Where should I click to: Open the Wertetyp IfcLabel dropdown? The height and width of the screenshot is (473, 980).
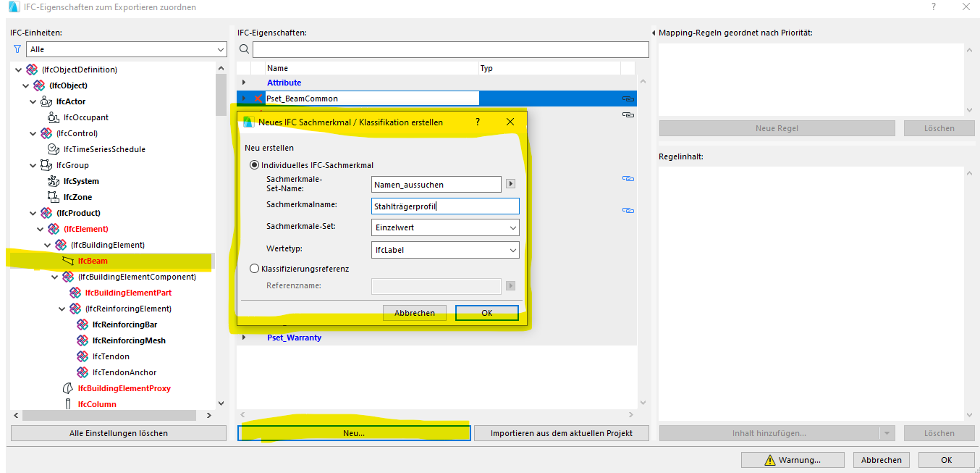pyautogui.click(x=445, y=250)
